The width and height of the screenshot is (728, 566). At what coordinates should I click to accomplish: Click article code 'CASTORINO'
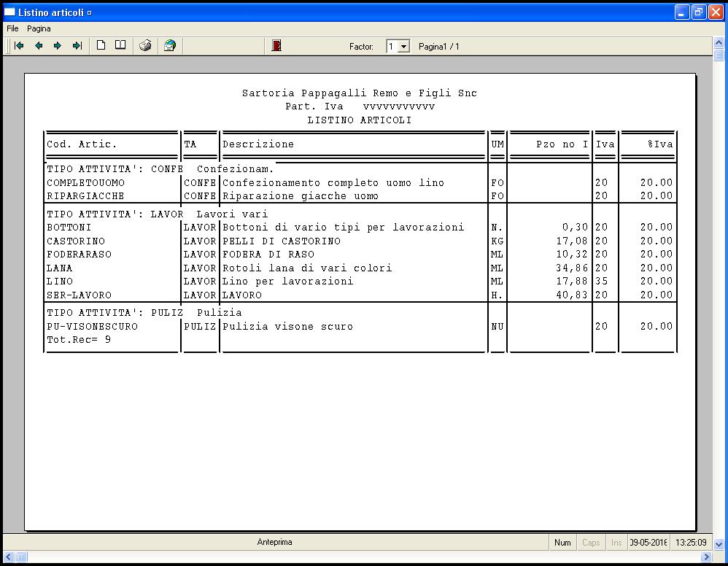pyautogui.click(x=76, y=241)
